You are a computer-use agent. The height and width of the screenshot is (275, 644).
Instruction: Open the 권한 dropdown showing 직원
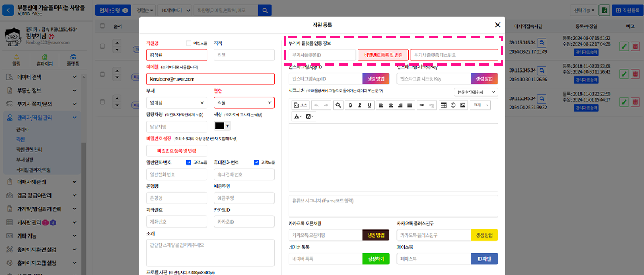(244, 102)
